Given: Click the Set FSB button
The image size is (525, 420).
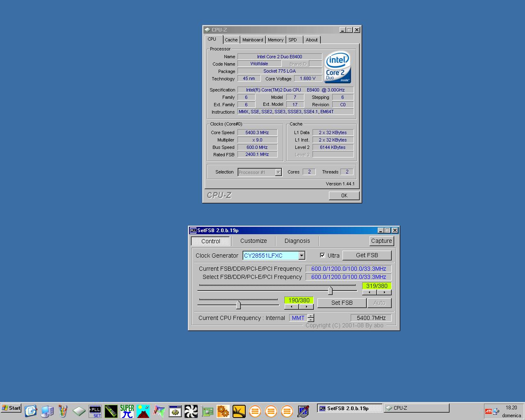Looking at the screenshot, I should tap(342, 303).
